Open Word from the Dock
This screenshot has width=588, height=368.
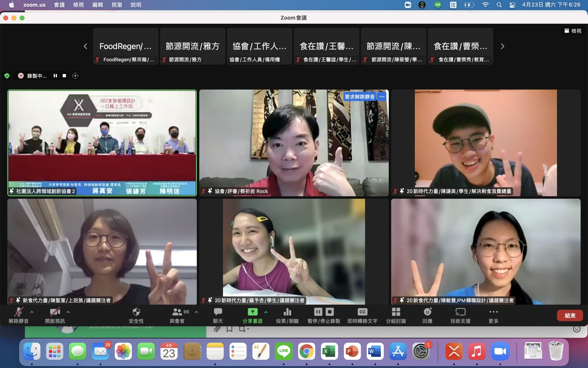375,351
